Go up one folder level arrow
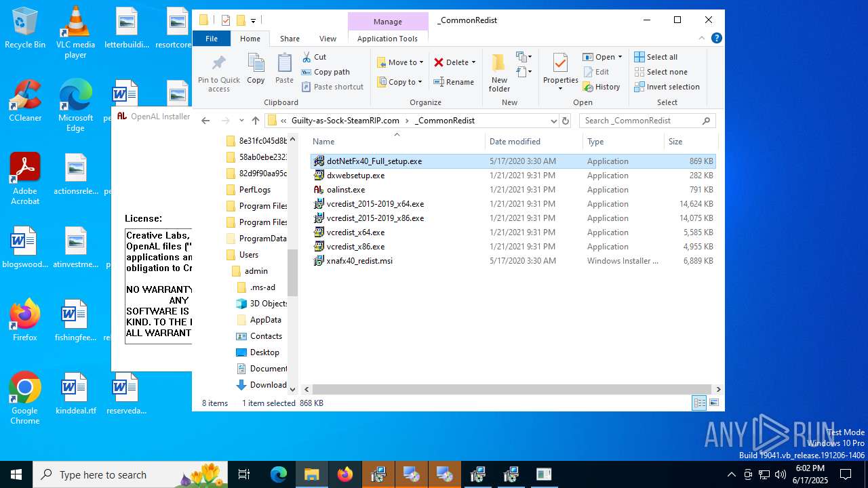868x488 pixels. pos(256,121)
